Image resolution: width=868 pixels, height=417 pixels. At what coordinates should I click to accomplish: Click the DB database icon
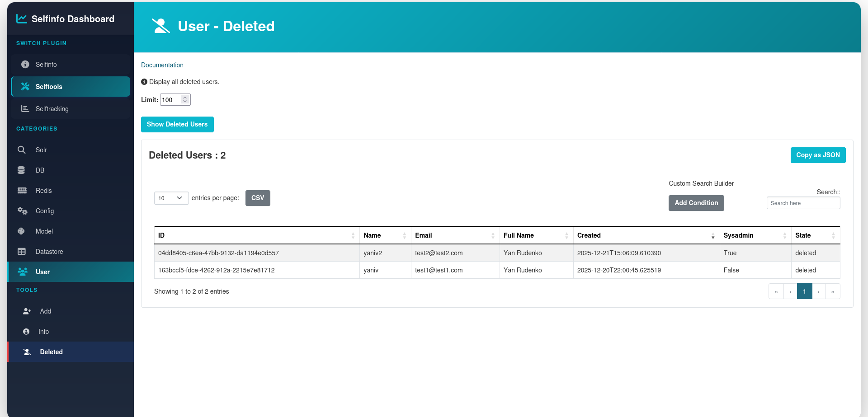tap(21, 170)
